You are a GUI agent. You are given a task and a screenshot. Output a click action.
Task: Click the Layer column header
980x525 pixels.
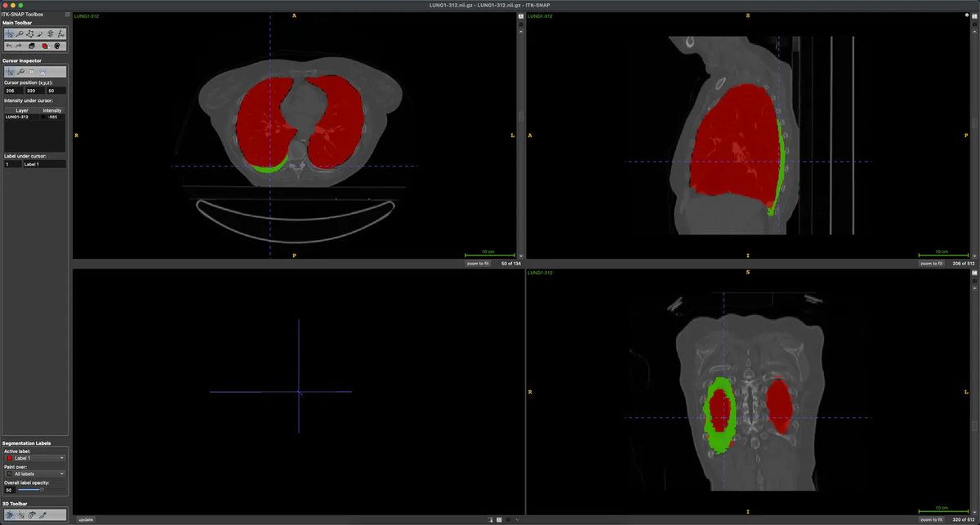pyautogui.click(x=21, y=110)
